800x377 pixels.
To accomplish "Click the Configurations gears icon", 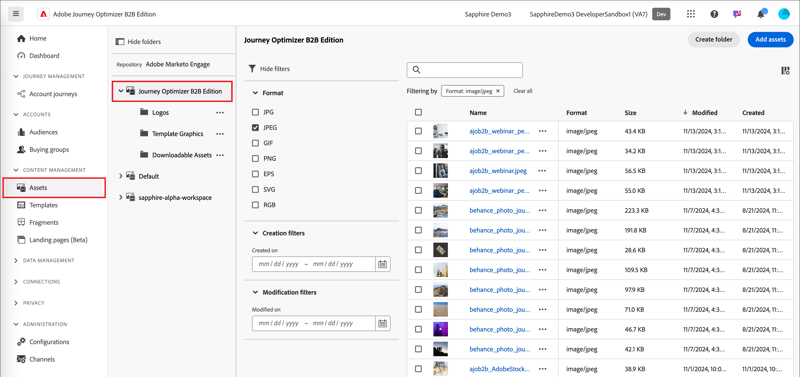I will (21, 342).
